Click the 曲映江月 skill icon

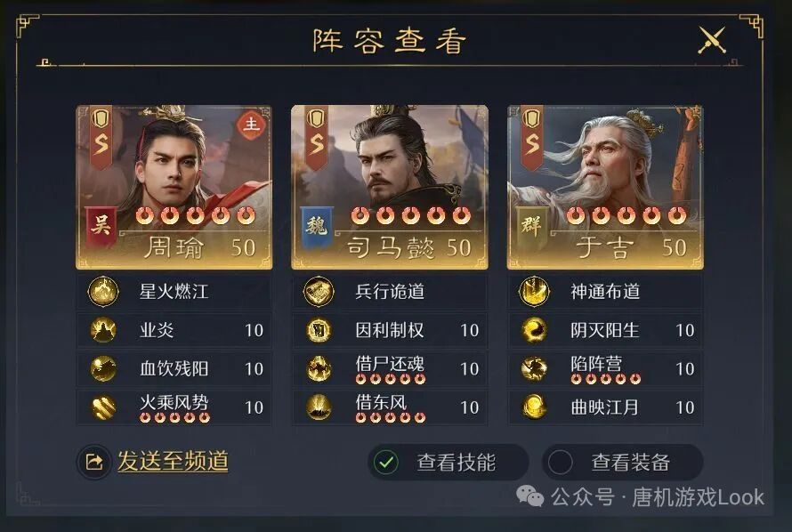click(534, 407)
